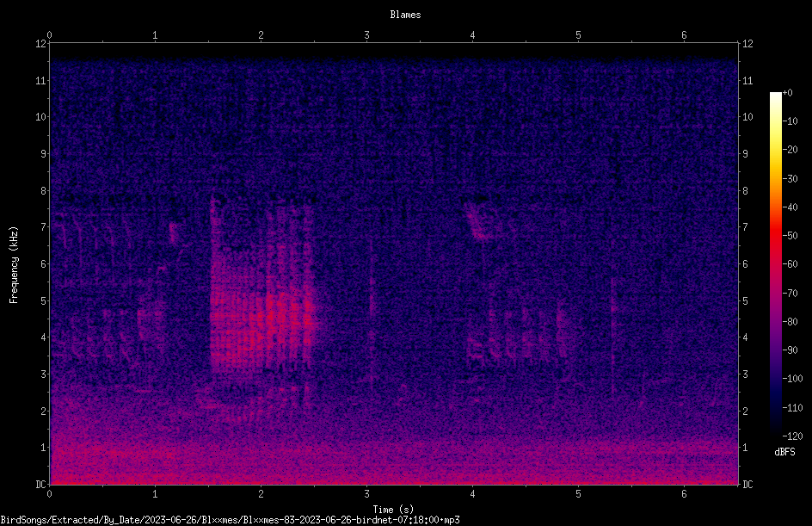Click the "9" tick on the left frequency axis
Screen dimensions: 812x526
44,154
